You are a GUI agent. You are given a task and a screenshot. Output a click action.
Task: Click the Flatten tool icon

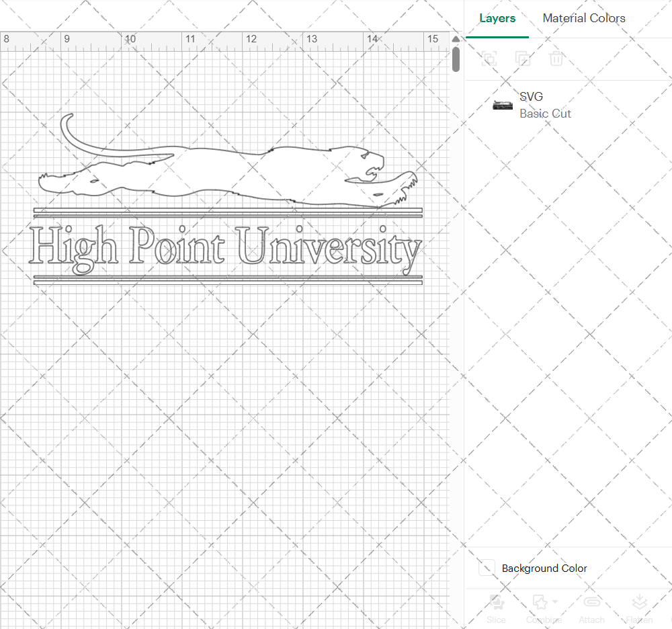tap(640, 602)
